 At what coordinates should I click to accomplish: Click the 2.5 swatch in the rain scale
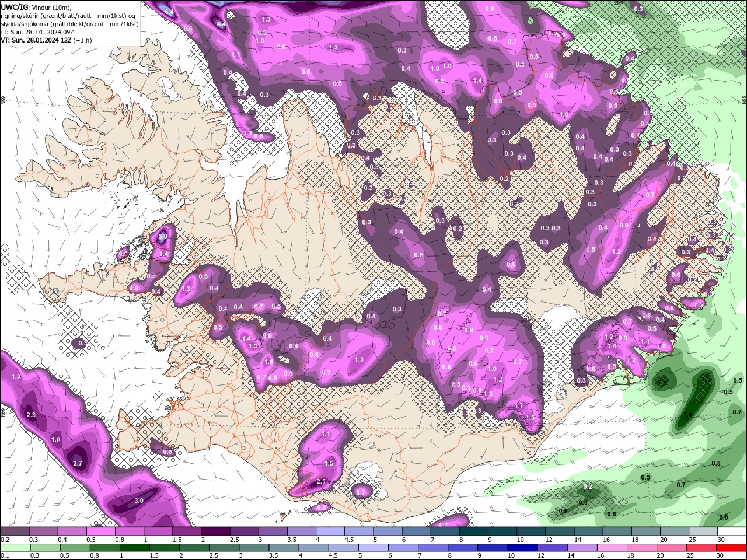(224, 548)
